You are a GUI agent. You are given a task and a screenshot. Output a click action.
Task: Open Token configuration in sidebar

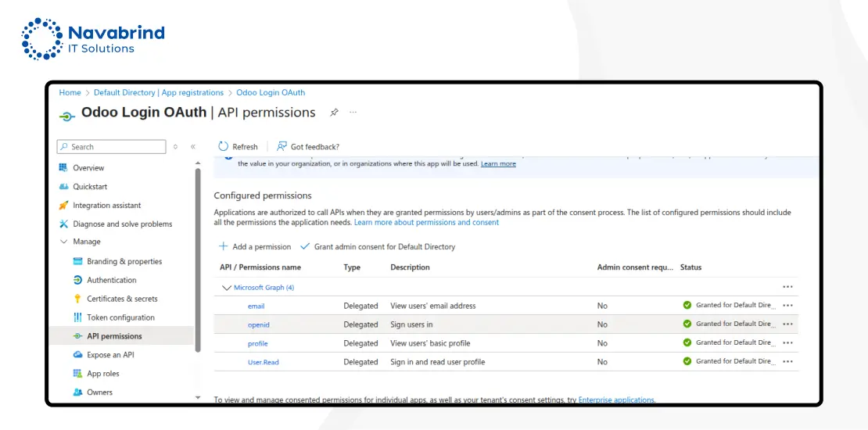120,317
